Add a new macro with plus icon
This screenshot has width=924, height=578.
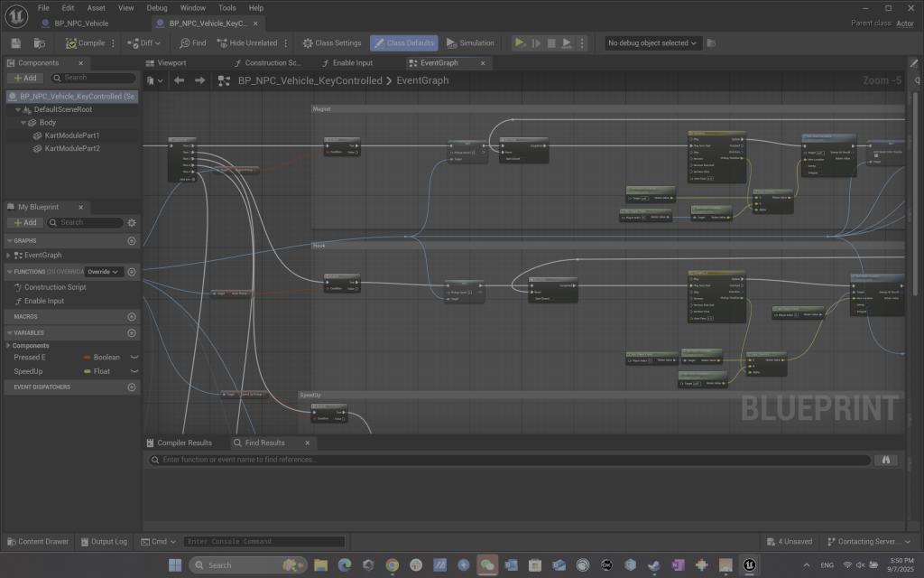tap(132, 317)
